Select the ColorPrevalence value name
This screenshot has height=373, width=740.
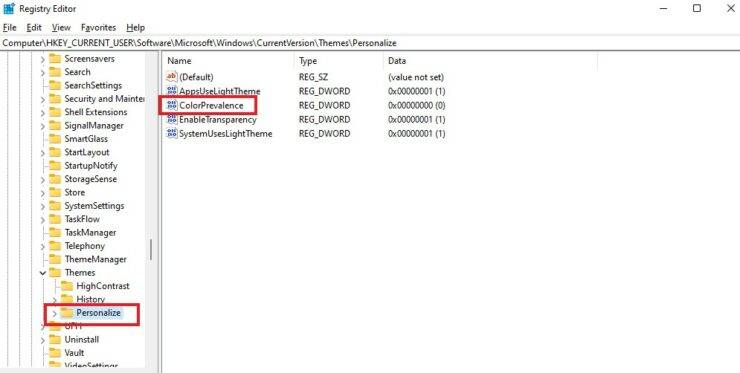211,105
